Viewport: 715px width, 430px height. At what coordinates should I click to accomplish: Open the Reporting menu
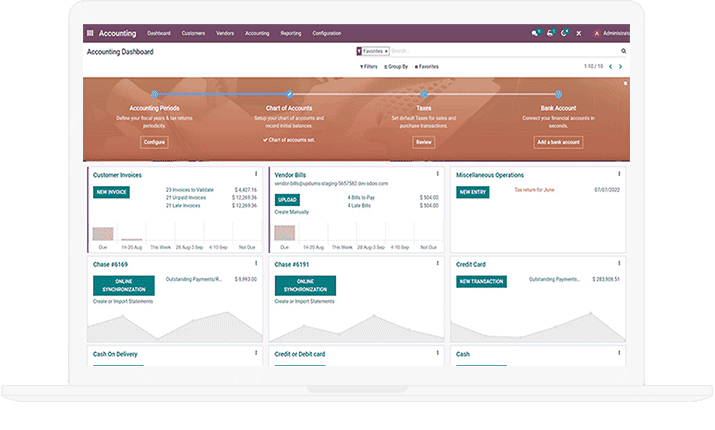(x=292, y=33)
